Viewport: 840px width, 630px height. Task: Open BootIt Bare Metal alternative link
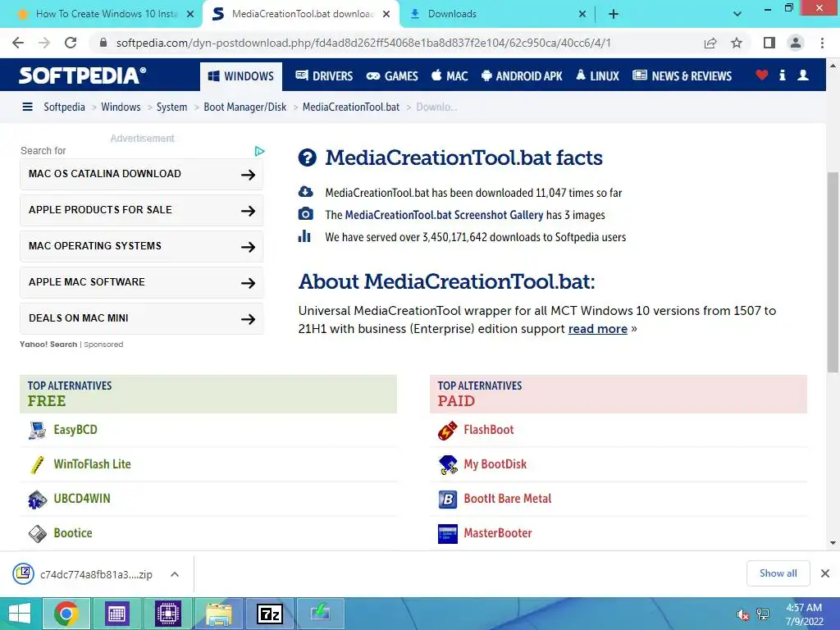pos(507,500)
